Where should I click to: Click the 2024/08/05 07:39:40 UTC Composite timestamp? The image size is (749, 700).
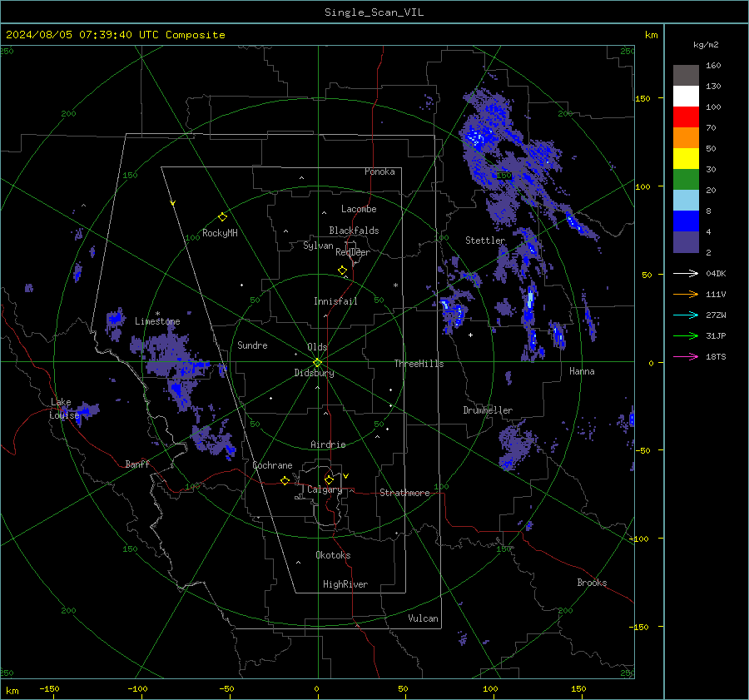(x=115, y=35)
